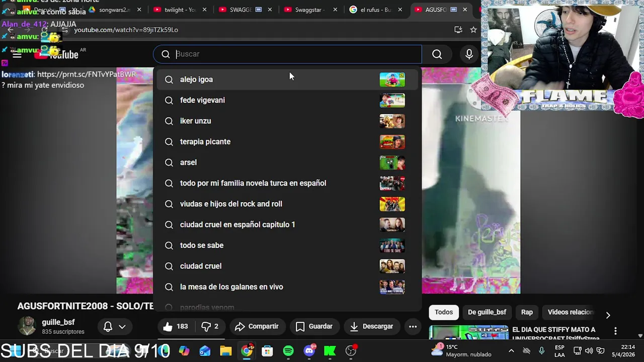
Task: Select 'viudas e hijos del rock and roll'
Action: [287, 204]
